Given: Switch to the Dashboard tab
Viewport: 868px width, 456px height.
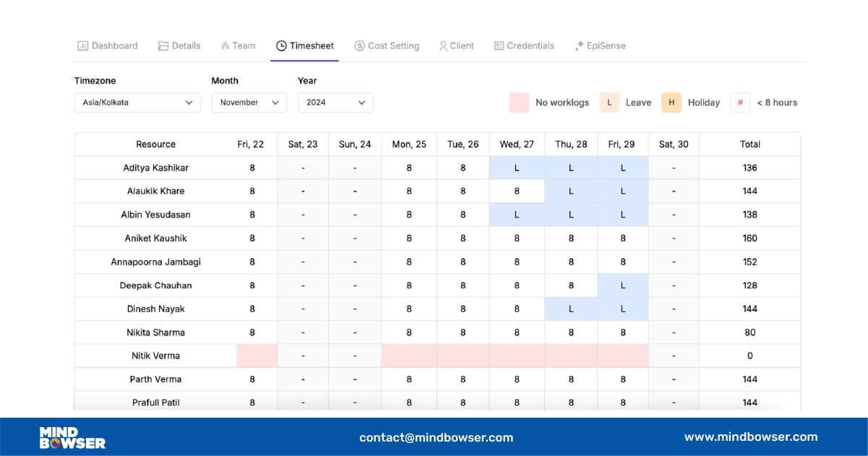Looking at the screenshot, I should coord(107,46).
